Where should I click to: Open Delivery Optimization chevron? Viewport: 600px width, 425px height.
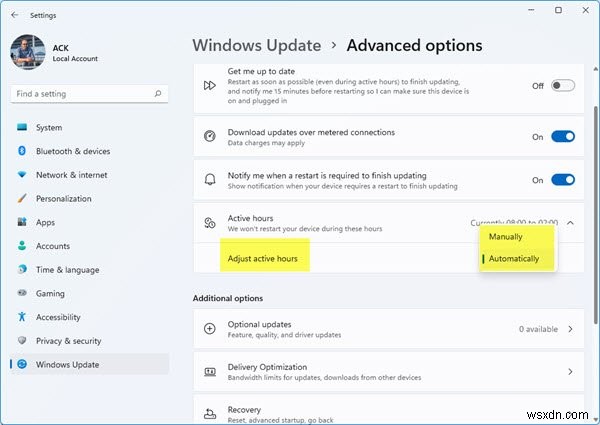tap(570, 371)
